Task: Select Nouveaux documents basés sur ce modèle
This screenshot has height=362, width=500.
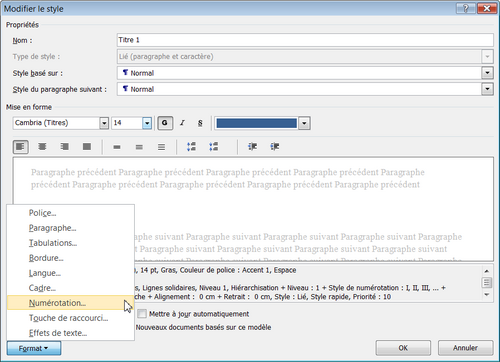Action: 203,327
